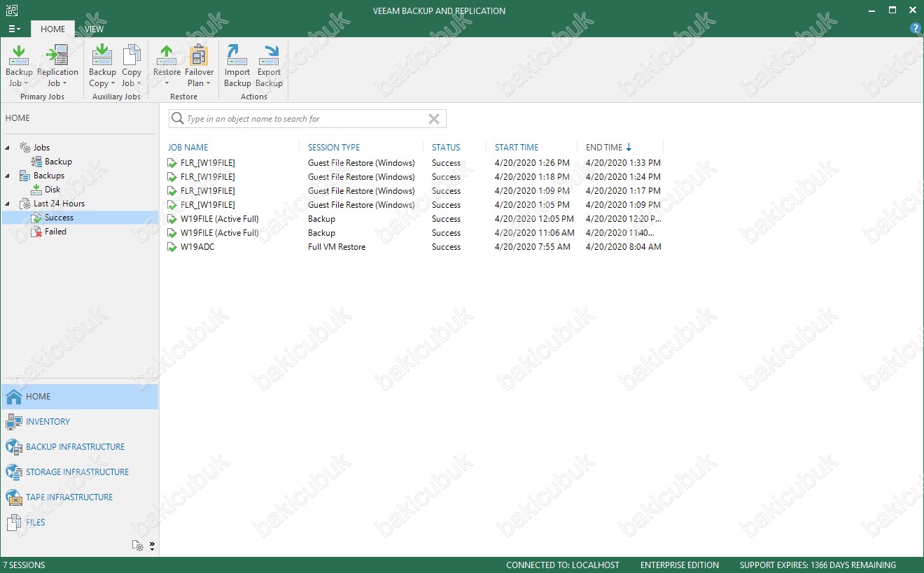The image size is (924, 573).
Task: Click the Backup Copy ribbon icon
Action: pyautogui.click(x=102, y=55)
